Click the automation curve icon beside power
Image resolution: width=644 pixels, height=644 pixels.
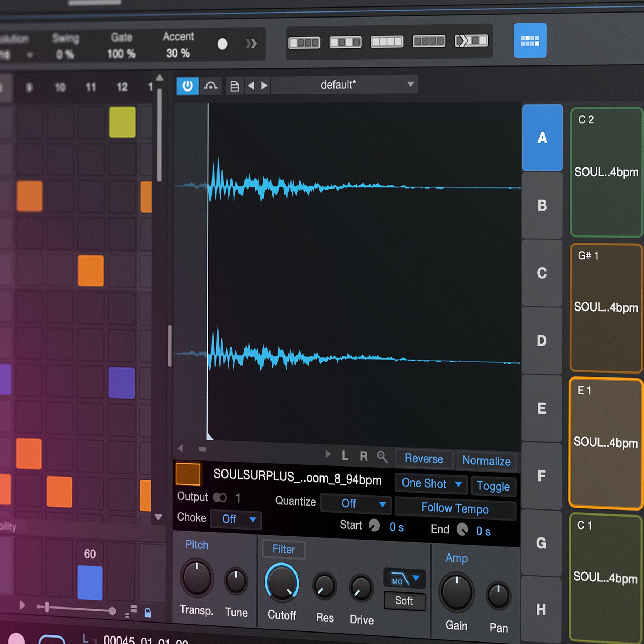click(x=210, y=86)
